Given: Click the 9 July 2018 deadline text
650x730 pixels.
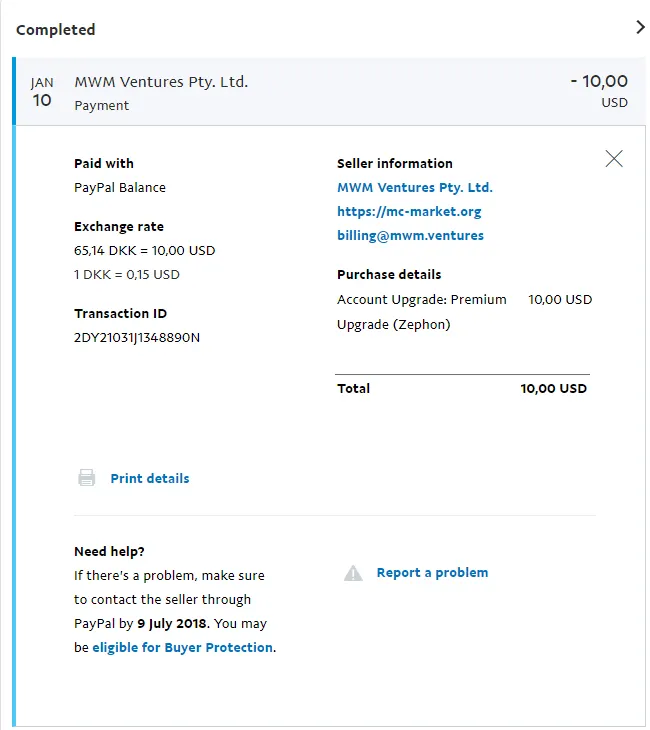Looking at the screenshot, I should pos(172,623).
